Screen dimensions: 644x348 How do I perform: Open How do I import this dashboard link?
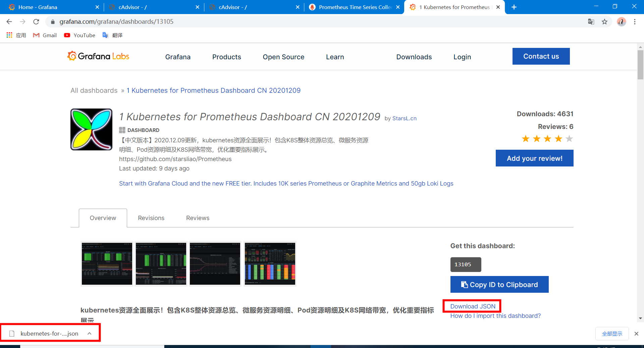pos(495,316)
